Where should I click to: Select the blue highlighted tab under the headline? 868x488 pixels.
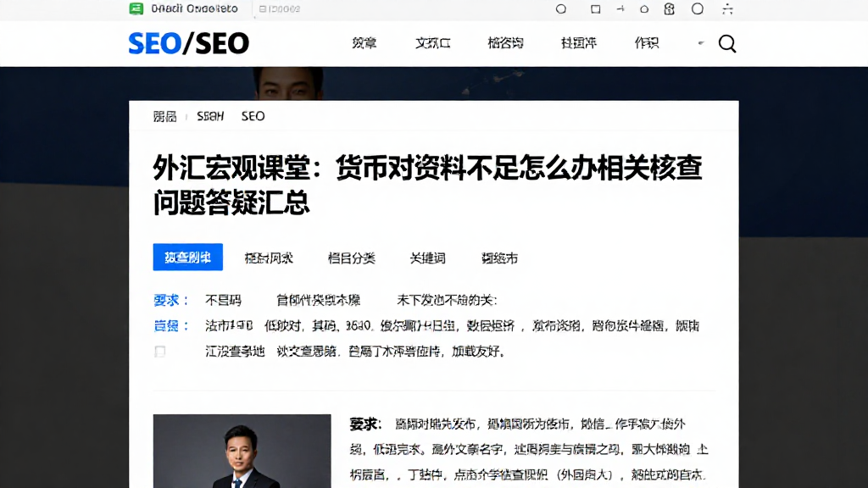click(x=187, y=258)
